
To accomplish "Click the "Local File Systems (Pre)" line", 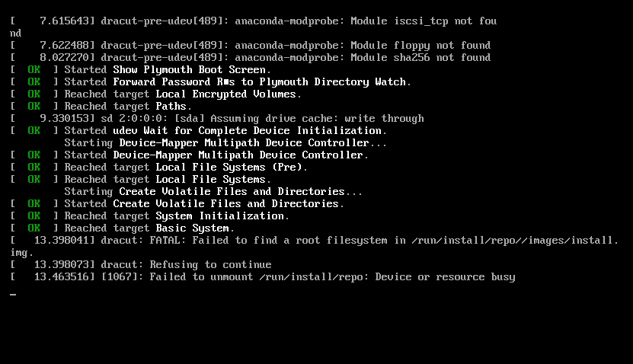I will click(x=186, y=168).
